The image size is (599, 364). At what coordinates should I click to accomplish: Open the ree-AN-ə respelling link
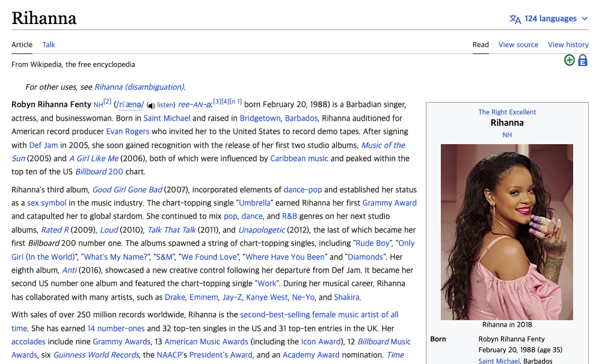194,105
